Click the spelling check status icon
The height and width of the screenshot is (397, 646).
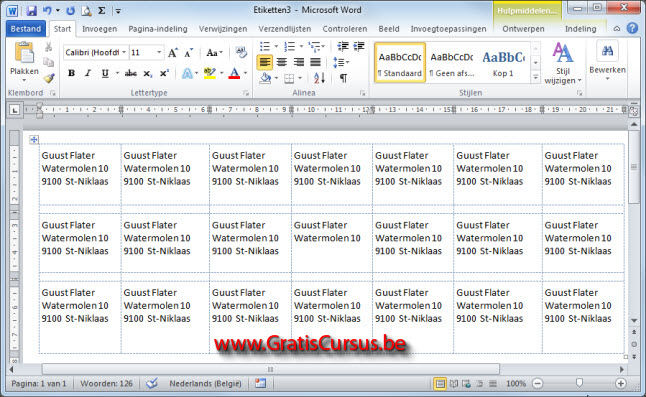(152, 383)
